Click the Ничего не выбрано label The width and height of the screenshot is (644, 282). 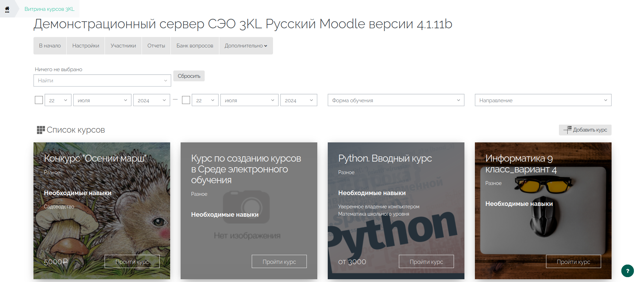pos(59,69)
